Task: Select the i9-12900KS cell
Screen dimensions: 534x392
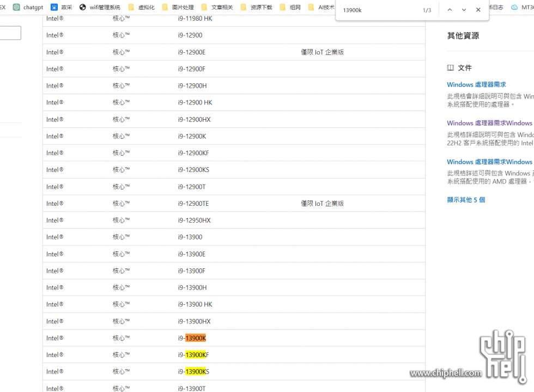Action: point(193,170)
